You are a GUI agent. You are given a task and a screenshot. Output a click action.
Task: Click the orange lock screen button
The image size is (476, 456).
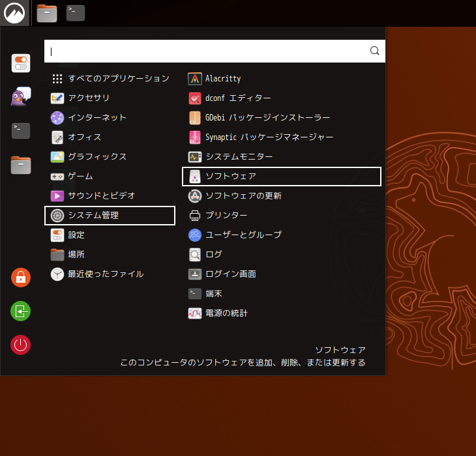point(21,278)
